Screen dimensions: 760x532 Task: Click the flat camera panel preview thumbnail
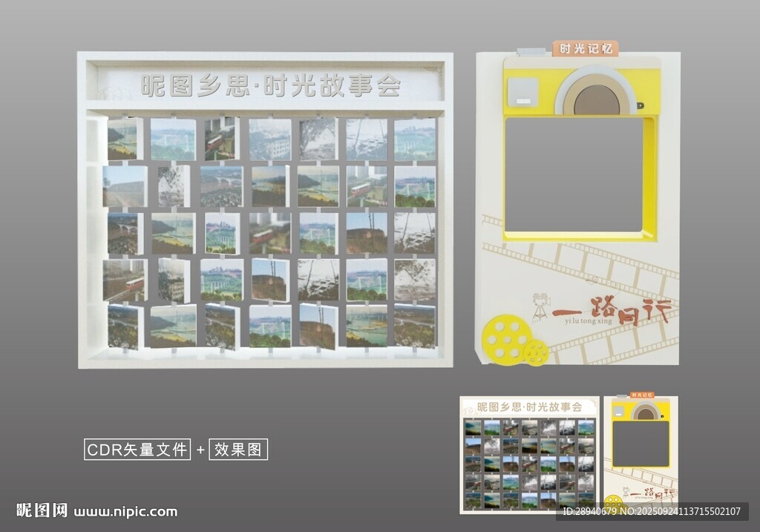click(641, 453)
